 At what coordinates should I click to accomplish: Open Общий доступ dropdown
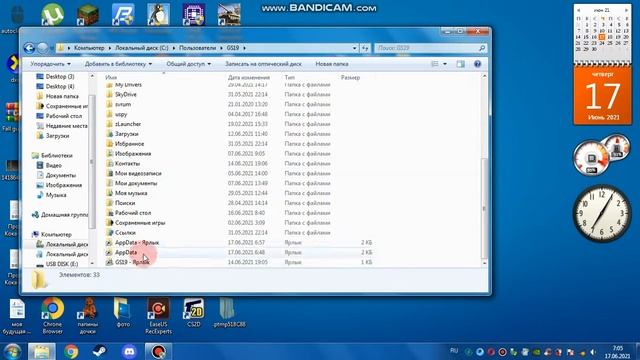189,64
